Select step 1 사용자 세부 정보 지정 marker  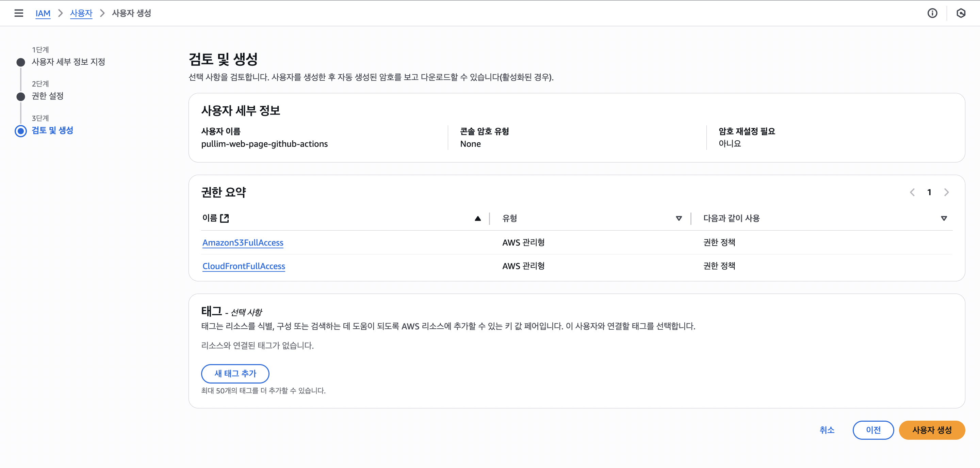tap(21, 62)
